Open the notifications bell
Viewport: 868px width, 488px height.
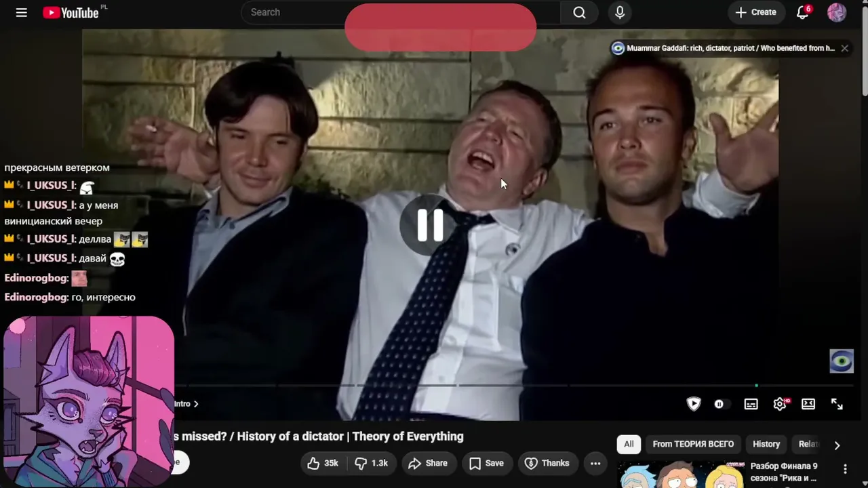[x=803, y=12]
